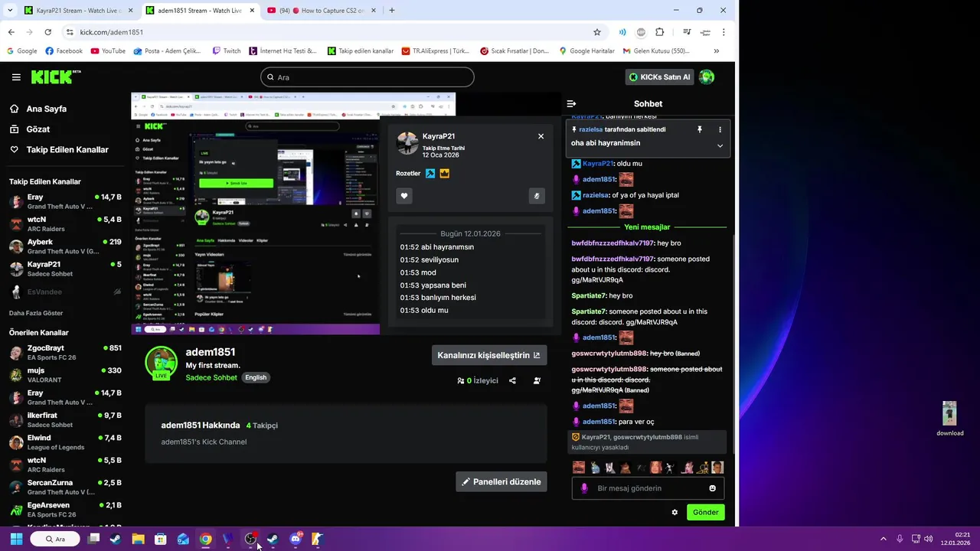Screen dimensions: 980x551
Task: Click the moderator badge in Rozetler
Action: [430, 174]
